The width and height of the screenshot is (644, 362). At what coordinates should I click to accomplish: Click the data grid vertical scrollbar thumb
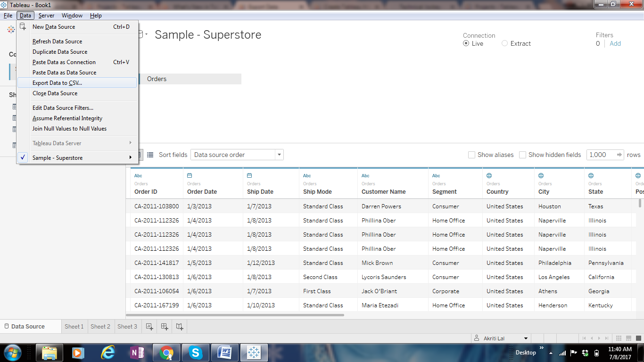[x=640, y=203]
